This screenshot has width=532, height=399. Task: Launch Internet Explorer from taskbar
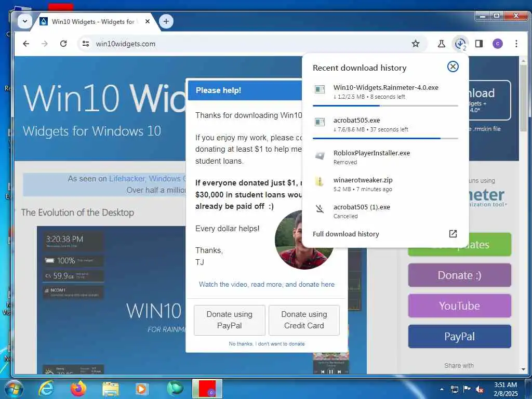(x=46, y=389)
